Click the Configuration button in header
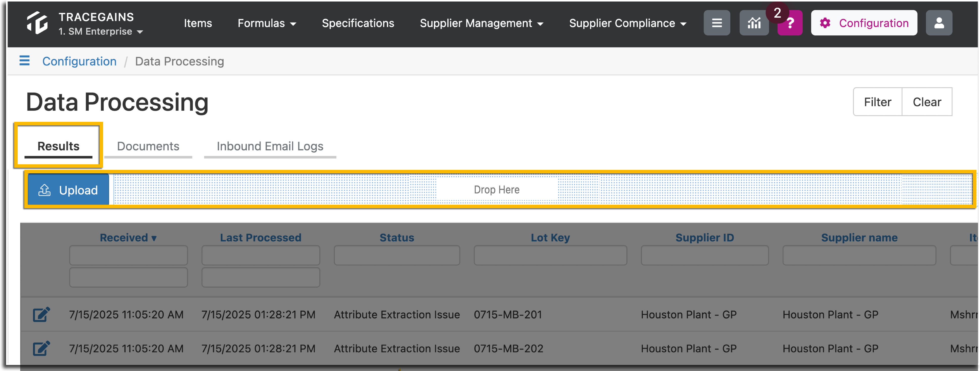This screenshot has height=371, width=980. tap(864, 23)
